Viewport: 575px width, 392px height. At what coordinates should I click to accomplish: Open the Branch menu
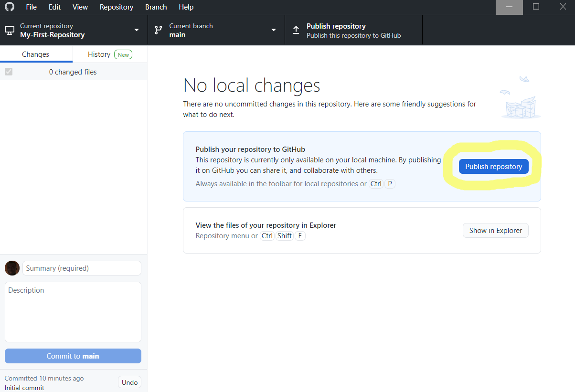pyautogui.click(x=156, y=7)
